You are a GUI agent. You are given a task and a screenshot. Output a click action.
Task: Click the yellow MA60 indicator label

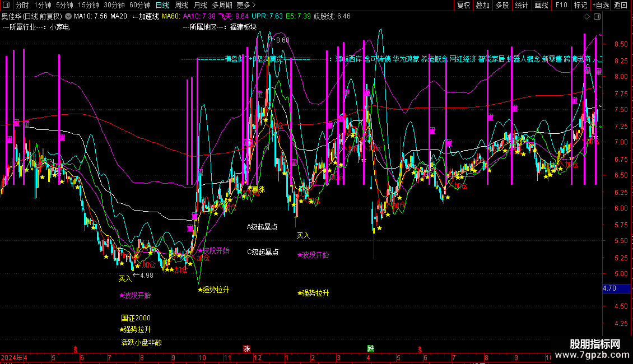[x=171, y=16]
